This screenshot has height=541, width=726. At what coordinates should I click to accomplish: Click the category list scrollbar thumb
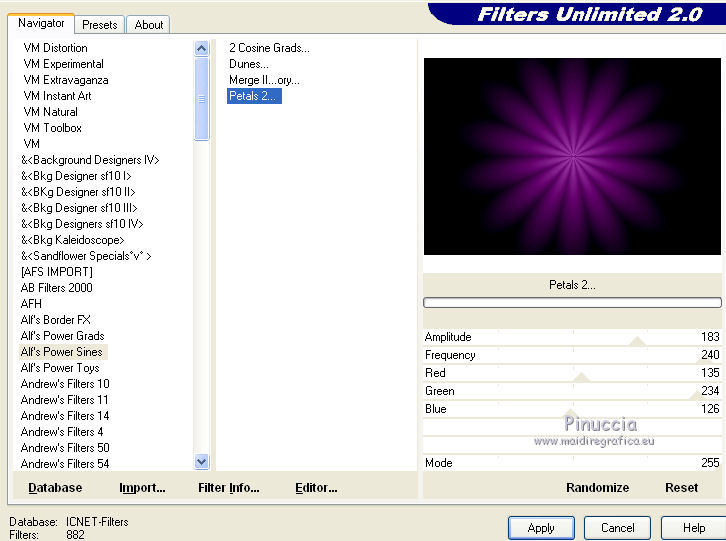pyautogui.click(x=201, y=98)
